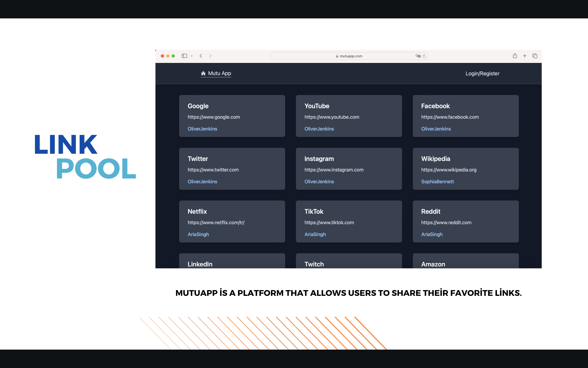Go forward with the browser forward arrow
The height and width of the screenshot is (368, 588).
(210, 56)
